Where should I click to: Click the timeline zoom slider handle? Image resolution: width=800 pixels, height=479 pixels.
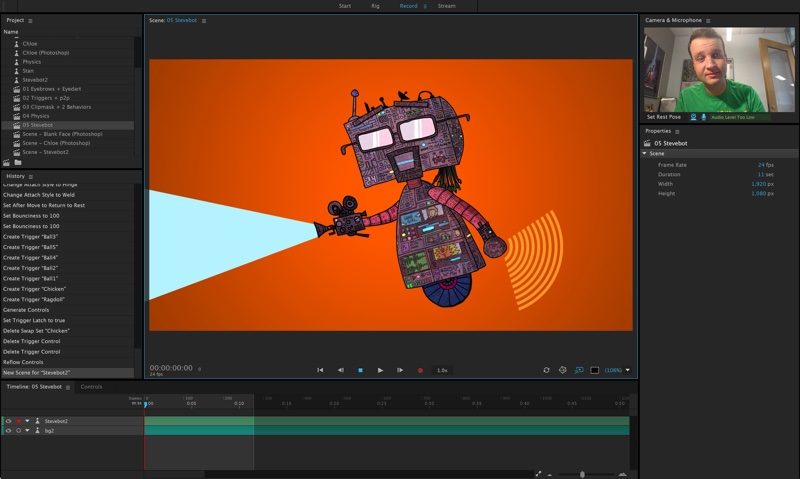tap(583, 474)
